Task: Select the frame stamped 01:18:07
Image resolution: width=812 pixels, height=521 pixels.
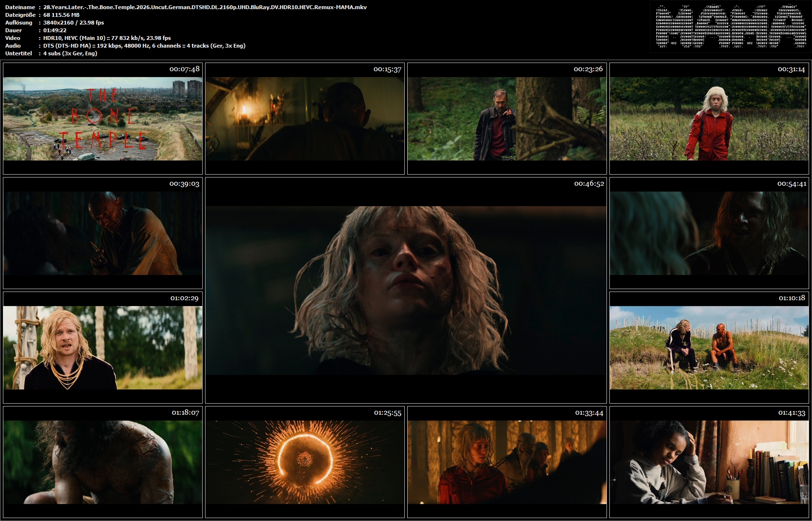Action: coord(103,462)
